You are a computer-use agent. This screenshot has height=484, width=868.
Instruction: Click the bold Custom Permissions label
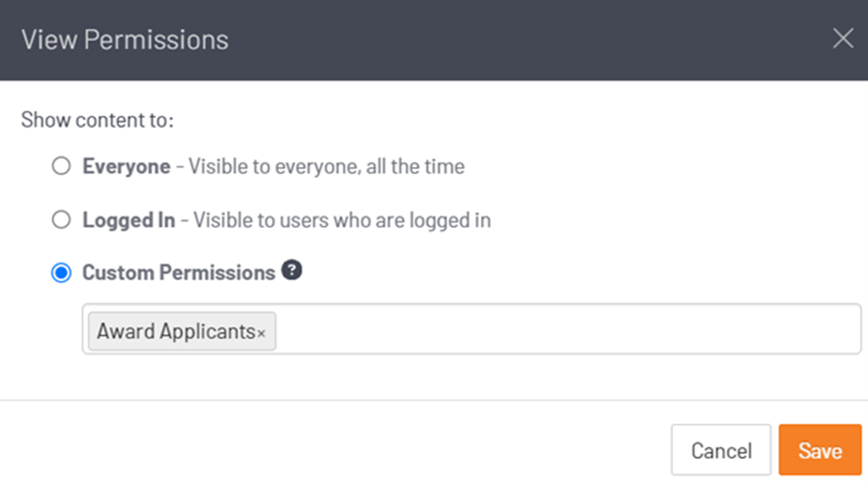tap(178, 273)
